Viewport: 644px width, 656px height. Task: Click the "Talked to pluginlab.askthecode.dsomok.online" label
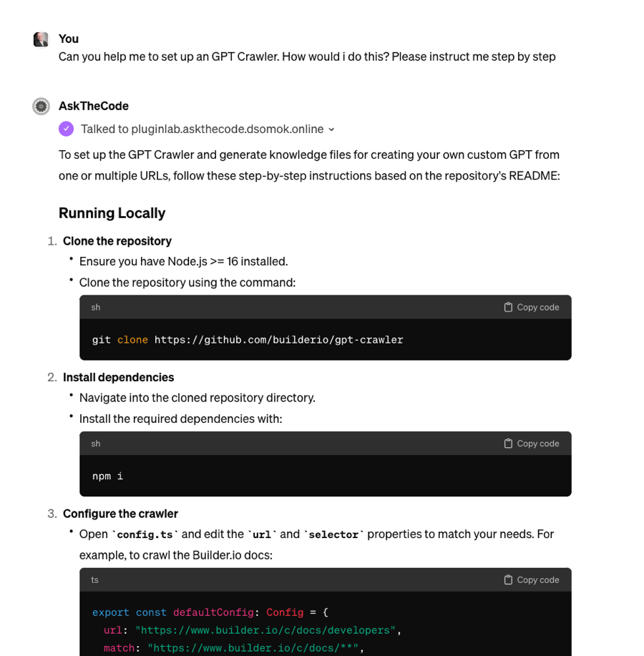(202, 129)
